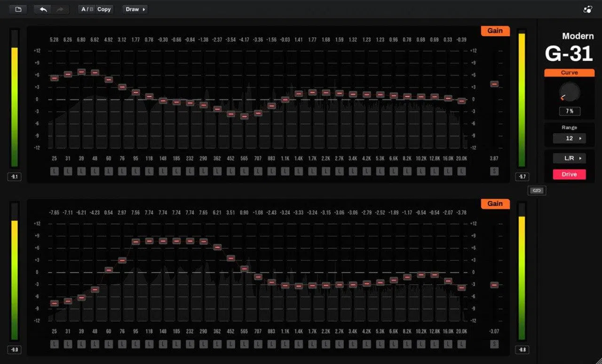
Task: Open the L/R channel mode dropdown
Action: [x=569, y=158]
